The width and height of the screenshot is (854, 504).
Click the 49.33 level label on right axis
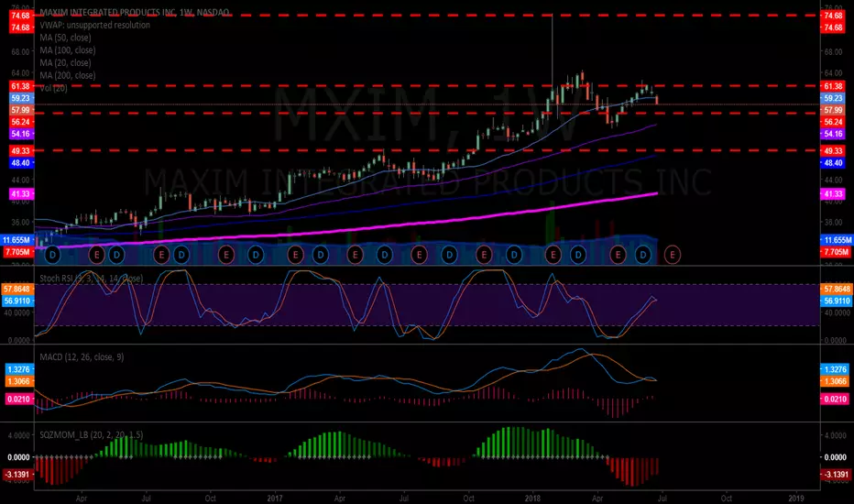pos(833,151)
